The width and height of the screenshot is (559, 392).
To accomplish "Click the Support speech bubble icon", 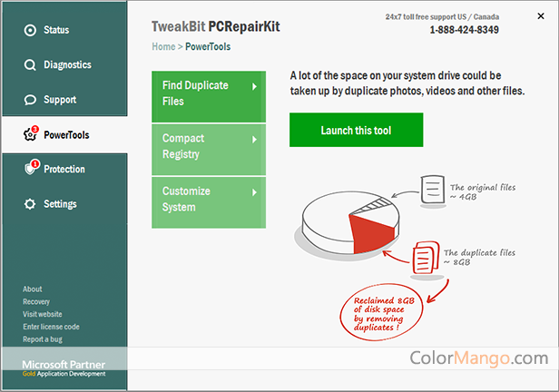I will (x=30, y=100).
